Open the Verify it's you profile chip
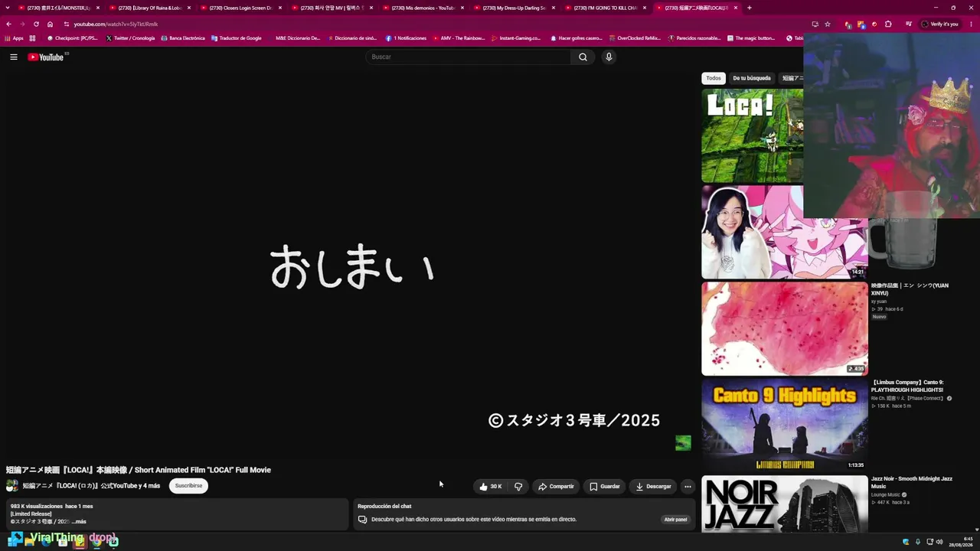This screenshot has width=980, height=551. pyautogui.click(x=941, y=24)
